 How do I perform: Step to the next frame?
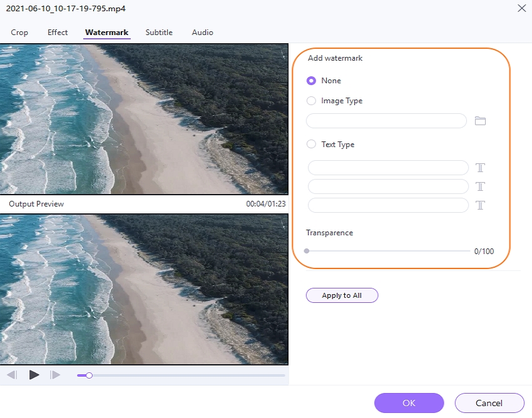pyautogui.click(x=55, y=375)
